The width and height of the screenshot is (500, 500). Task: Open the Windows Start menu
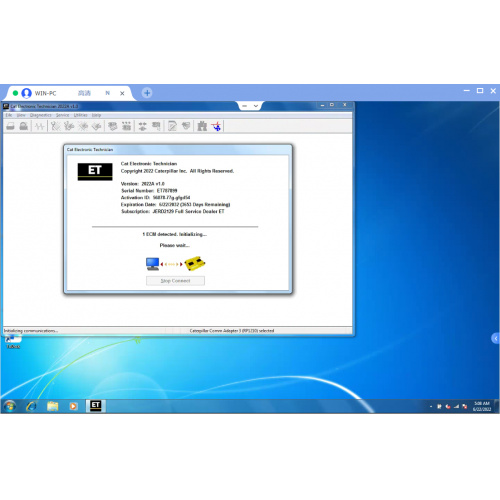(x=10, y=406)
